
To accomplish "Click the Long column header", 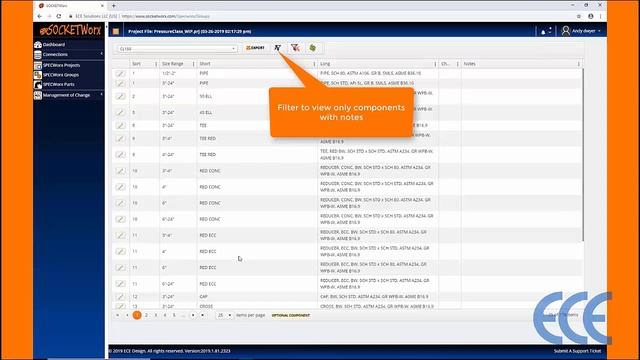I will [x=325, y=64].
